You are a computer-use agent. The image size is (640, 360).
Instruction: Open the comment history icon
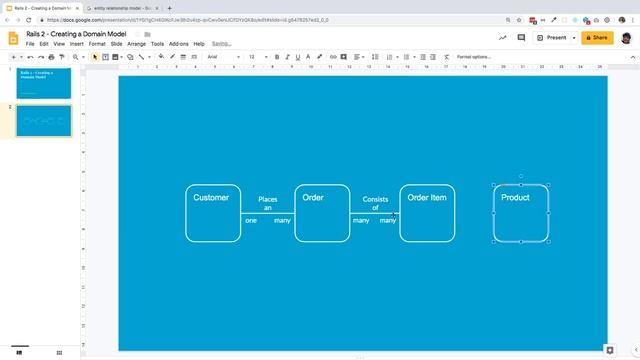tap(521, 38)
